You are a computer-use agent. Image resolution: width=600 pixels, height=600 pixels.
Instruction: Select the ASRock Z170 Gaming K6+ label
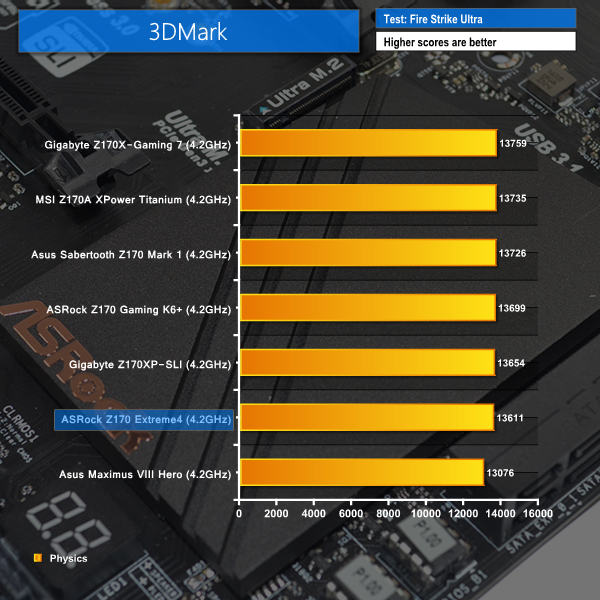point(139,309)
